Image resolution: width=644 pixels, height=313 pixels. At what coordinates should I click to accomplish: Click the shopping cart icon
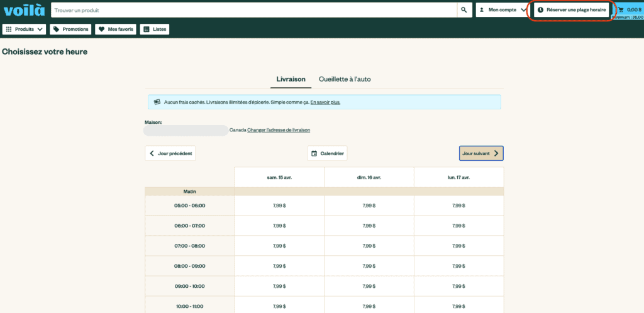click(621, 10)
